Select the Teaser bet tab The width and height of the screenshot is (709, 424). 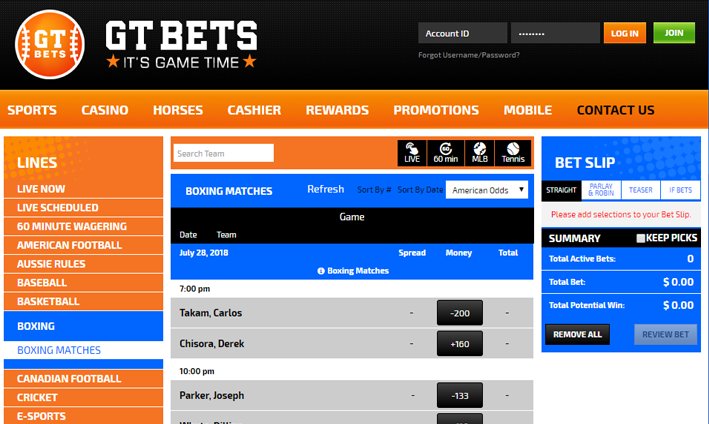click(640, 190)
